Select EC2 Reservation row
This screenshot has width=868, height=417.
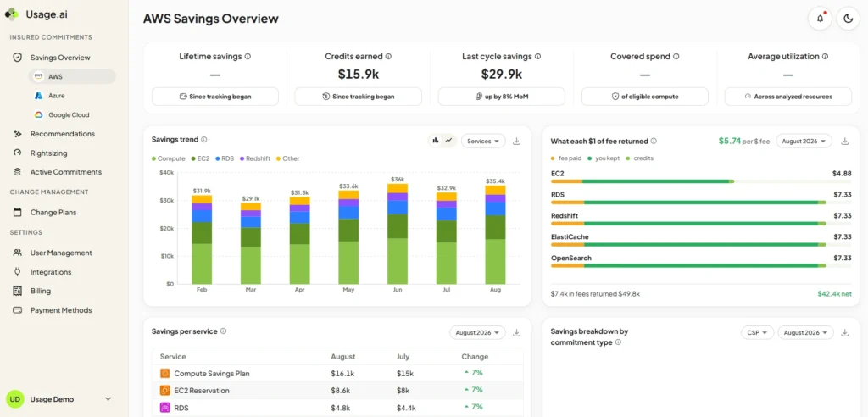pyautogui.click(x=337, y=391)
